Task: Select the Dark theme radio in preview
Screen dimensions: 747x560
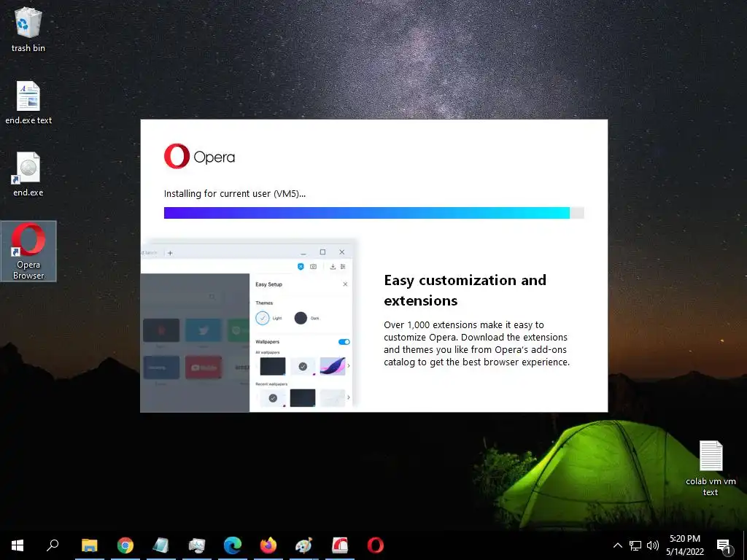Action: [x=301, y=318]
